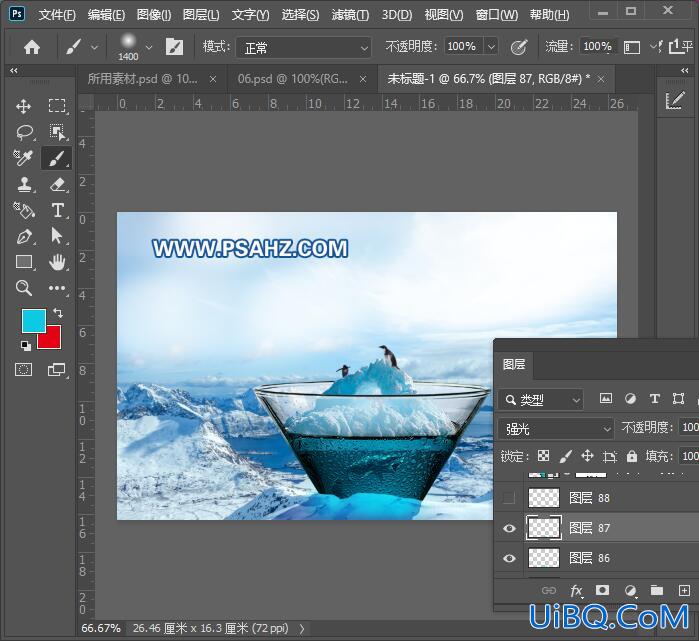Create a new layer plus button

tap(684, 591)
